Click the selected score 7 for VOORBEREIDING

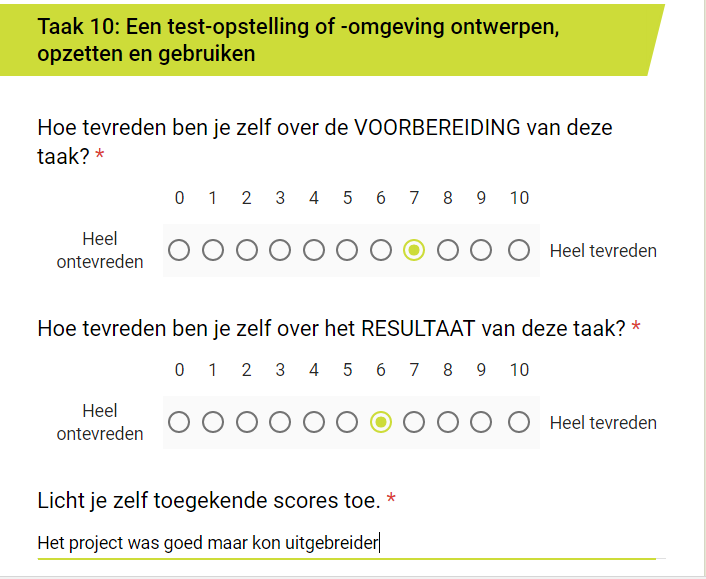coord(414,250)
